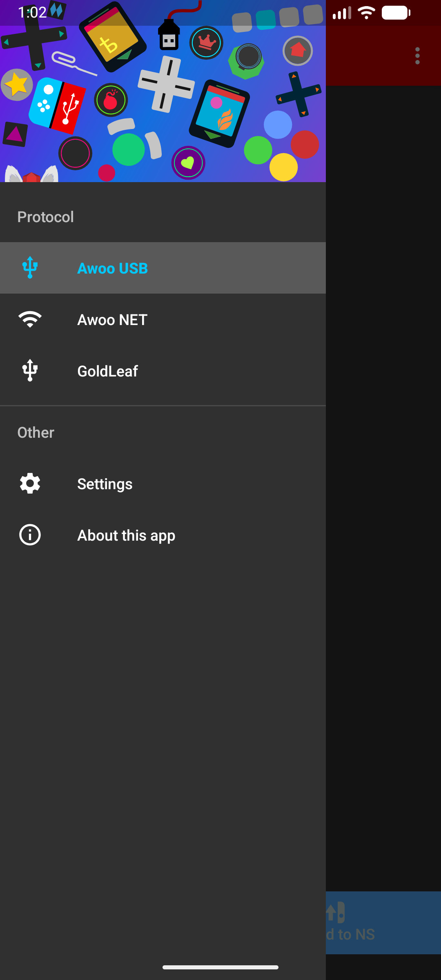Open About this app entry

coord(163,535)
